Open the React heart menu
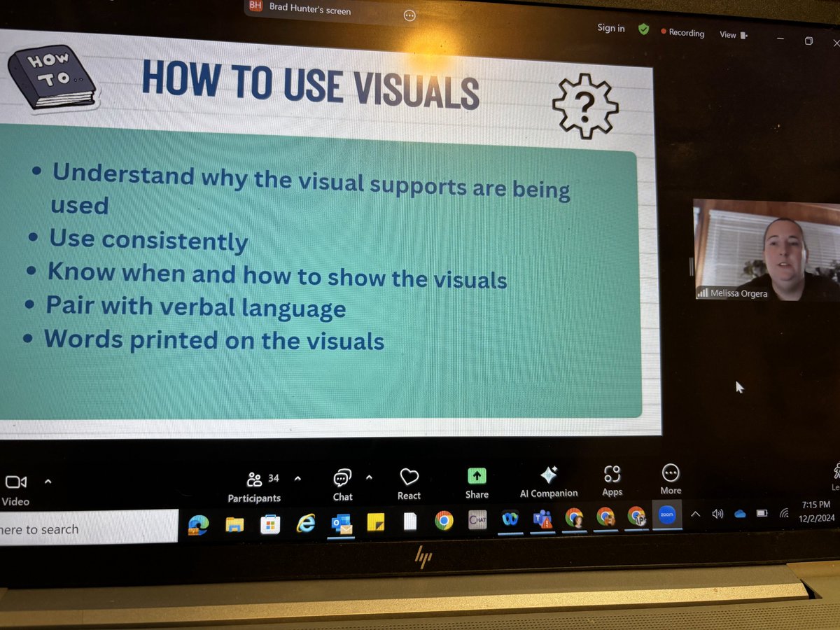Image resolution: width=840 pixels, height=630 pixels. (x=409, y=484)
